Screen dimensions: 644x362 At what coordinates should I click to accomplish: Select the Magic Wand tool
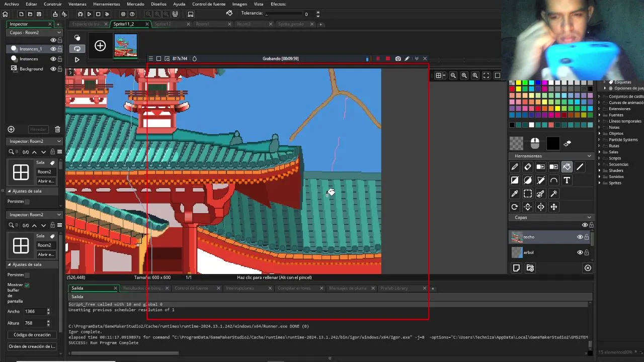coord(554,194)
